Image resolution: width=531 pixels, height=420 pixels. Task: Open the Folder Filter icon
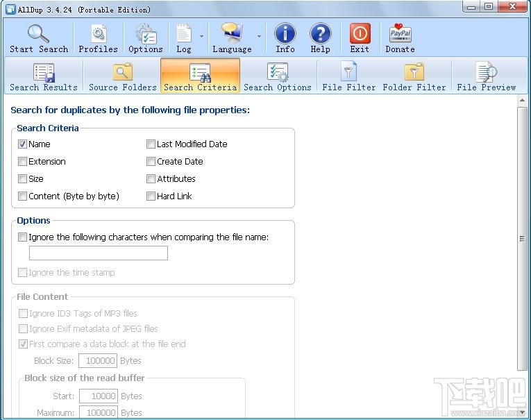click(414, 72)
